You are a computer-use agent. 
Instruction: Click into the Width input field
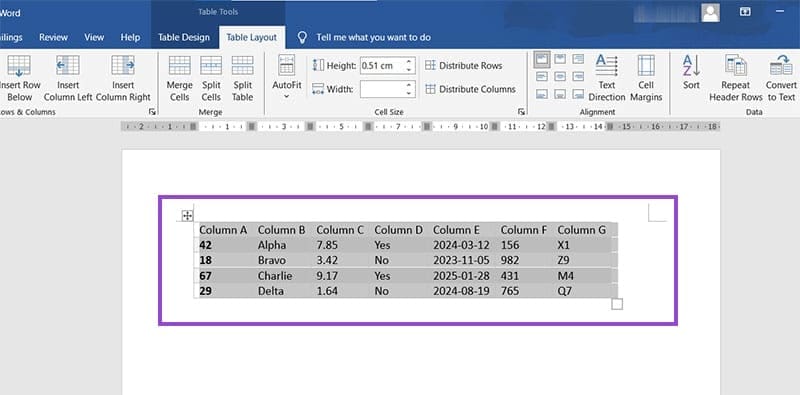(382, 89)
